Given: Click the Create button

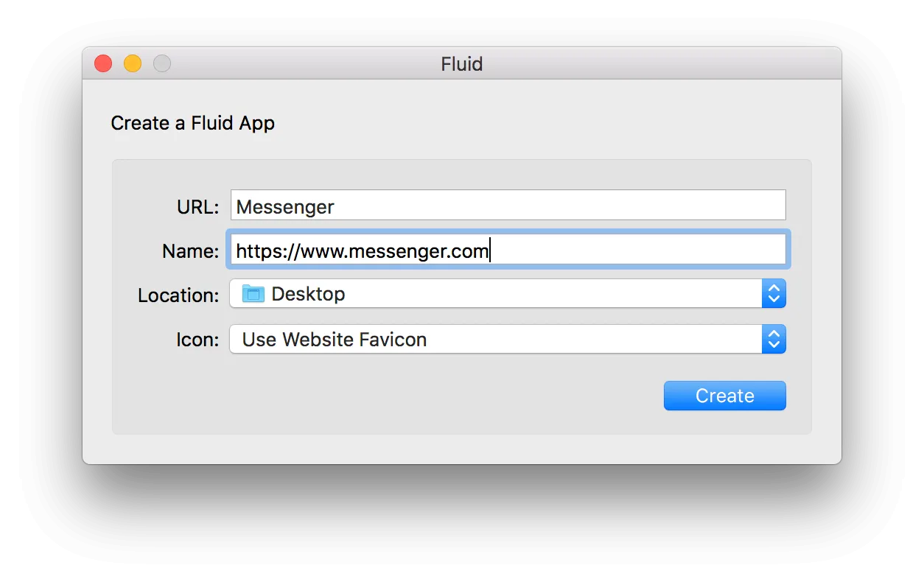Looking at the screenshot, I should (725, 396).
